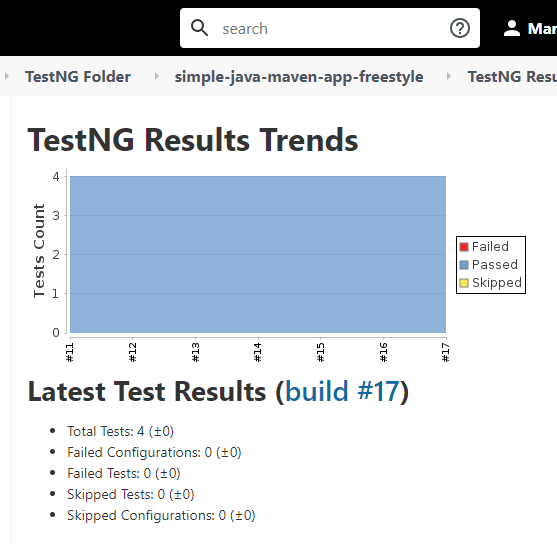Click the #17 build axis label

point(446,352)
